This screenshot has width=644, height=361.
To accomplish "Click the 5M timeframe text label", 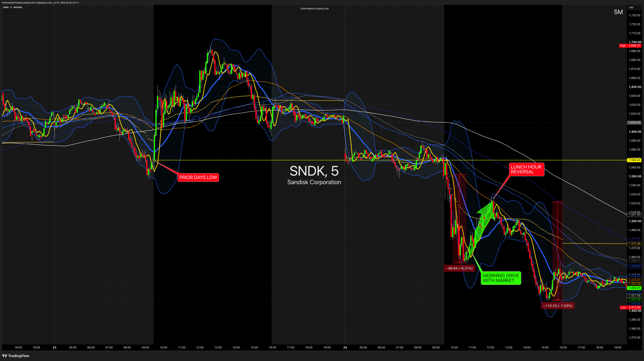I will coord(618,12).
